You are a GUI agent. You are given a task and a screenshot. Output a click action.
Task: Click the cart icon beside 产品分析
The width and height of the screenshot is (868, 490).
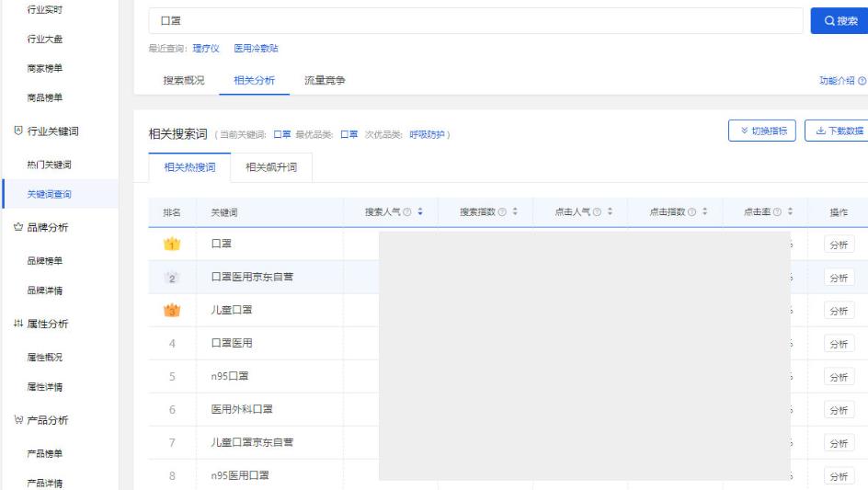(x=18, y=420)
